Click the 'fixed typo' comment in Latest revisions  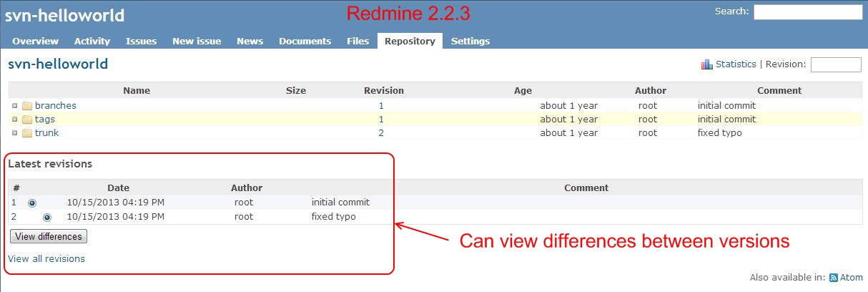[x=334, y=217]
